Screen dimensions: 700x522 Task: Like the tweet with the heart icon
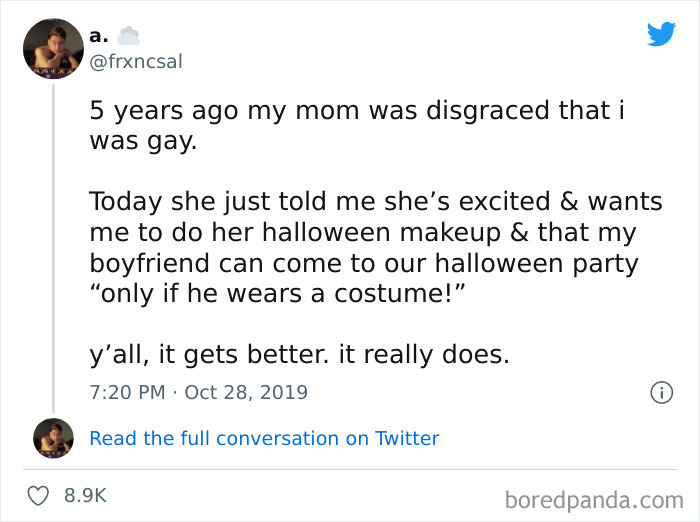tap(39, 495)
